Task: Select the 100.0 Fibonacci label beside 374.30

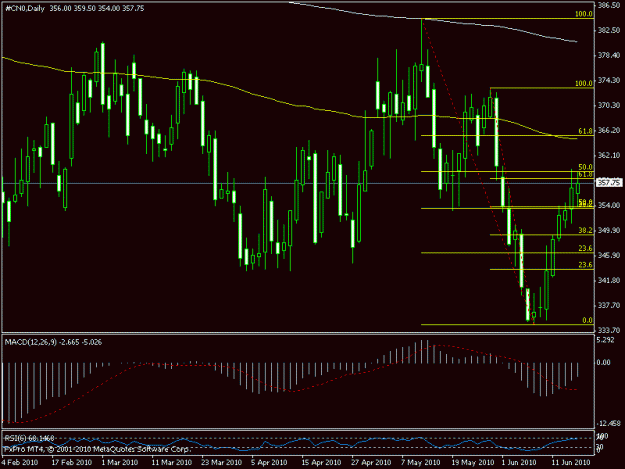Action: tap(584, 83)
